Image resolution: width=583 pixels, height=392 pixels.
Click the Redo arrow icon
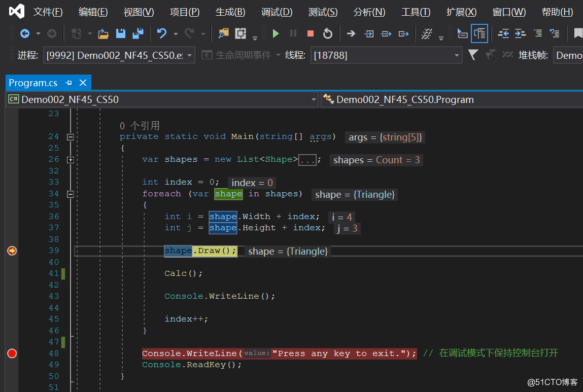(x=189, y=34)
